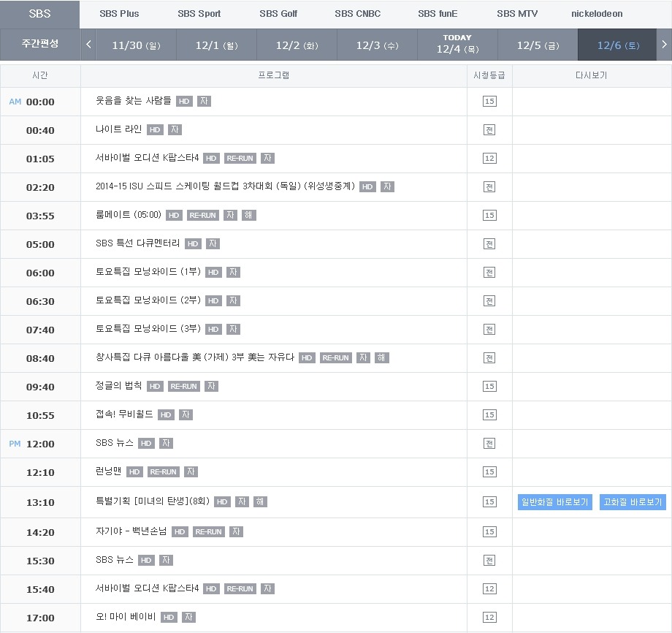Open 주간편성 weekly schedule
Screen dimensions: 672x633
coord(40,43)
